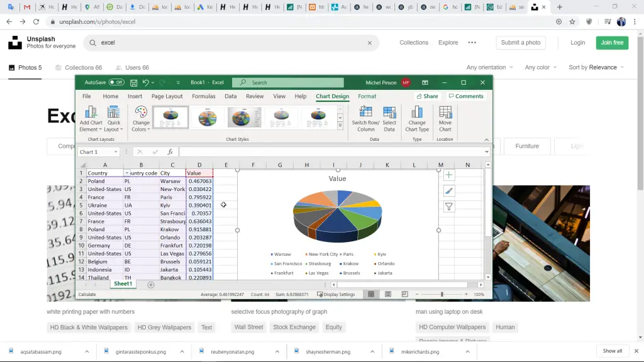Switch to the Home tab
This screenshot has height=362, width=644.
(x=111, y=96)
